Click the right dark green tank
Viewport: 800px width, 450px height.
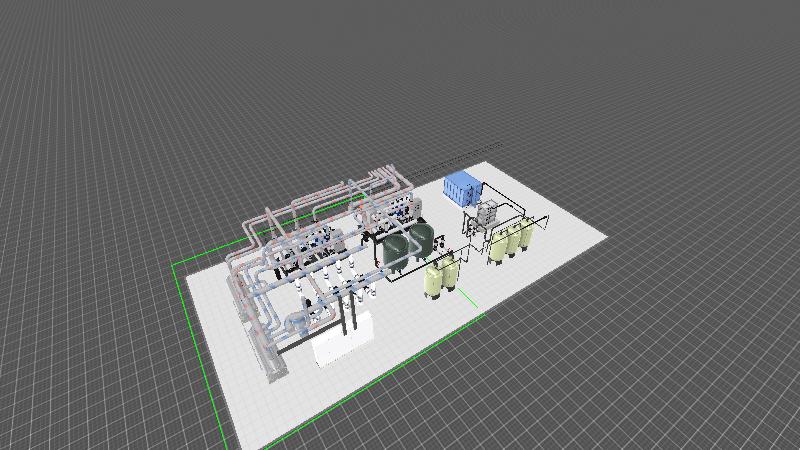(422, 239)
